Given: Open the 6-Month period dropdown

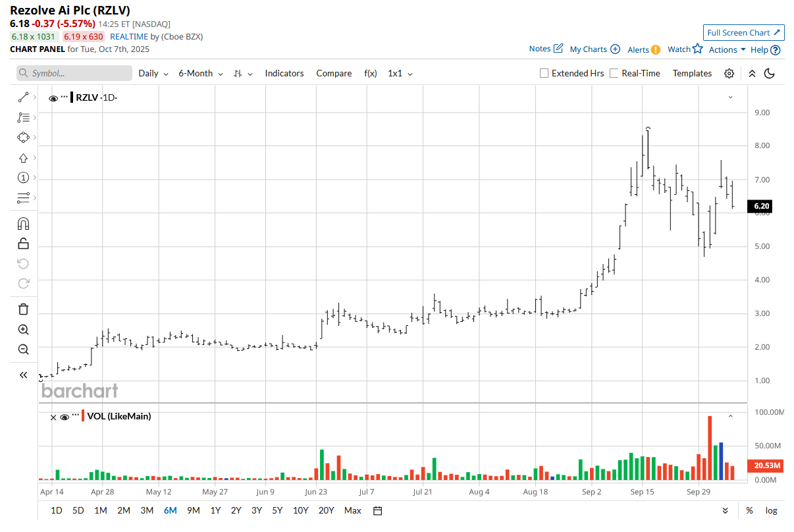Looking at the screenshot, I should [x=201, y=74].
